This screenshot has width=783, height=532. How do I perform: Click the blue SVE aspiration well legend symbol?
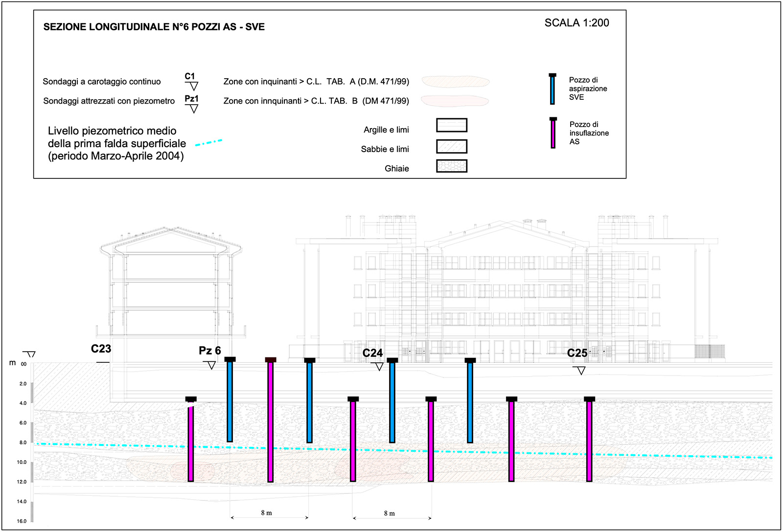point(553,89)
